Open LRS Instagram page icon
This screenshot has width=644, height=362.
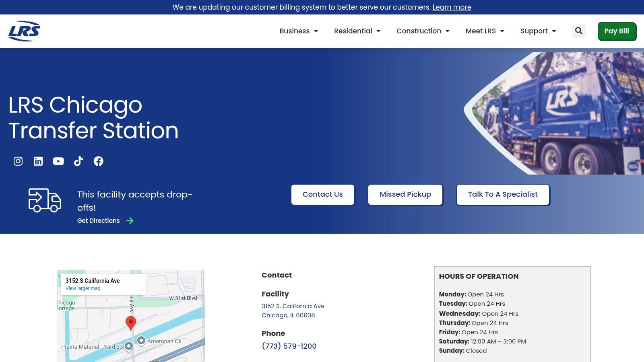18,161
